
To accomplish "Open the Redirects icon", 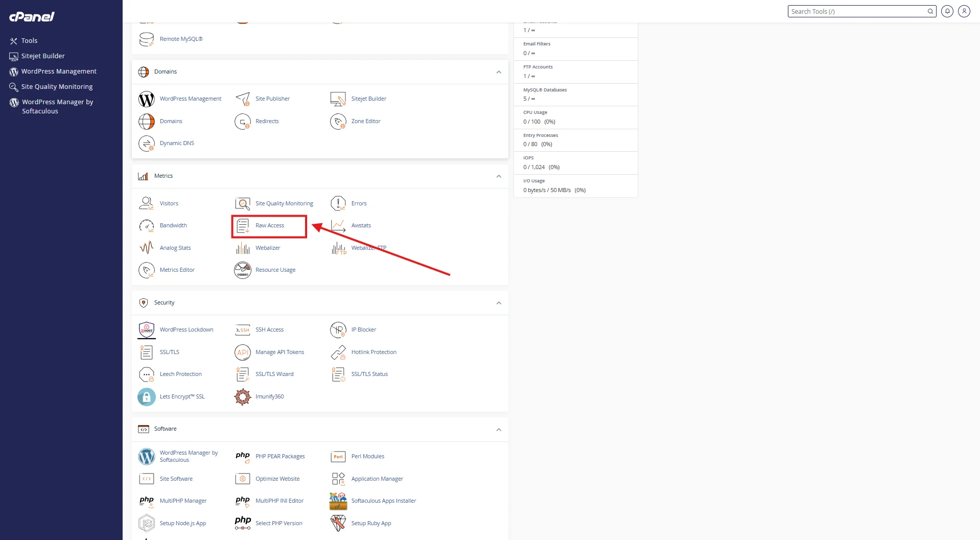I will click(x=243, y=121).
